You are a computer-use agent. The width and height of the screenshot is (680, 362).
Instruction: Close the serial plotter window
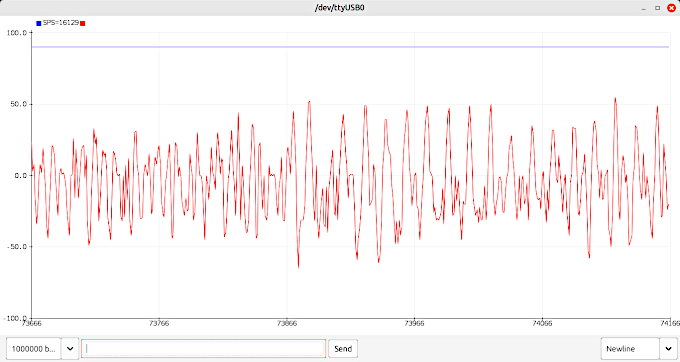click(671, 8)
